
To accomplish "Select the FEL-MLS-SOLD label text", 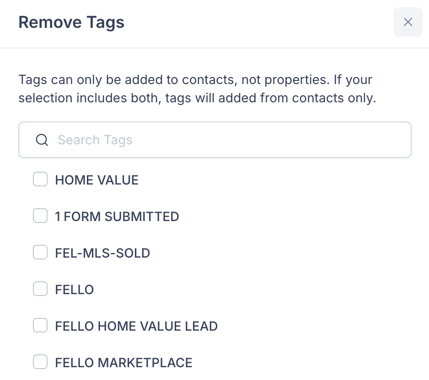I will 102,253.
